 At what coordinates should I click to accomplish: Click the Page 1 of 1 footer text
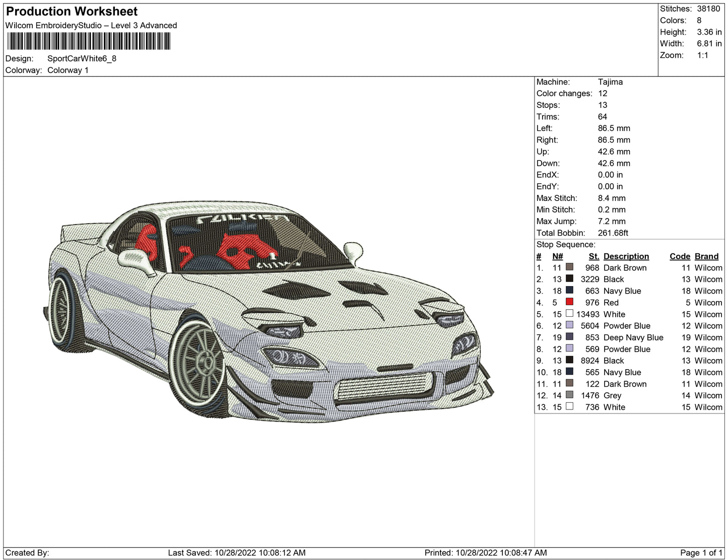pos(701,552)
